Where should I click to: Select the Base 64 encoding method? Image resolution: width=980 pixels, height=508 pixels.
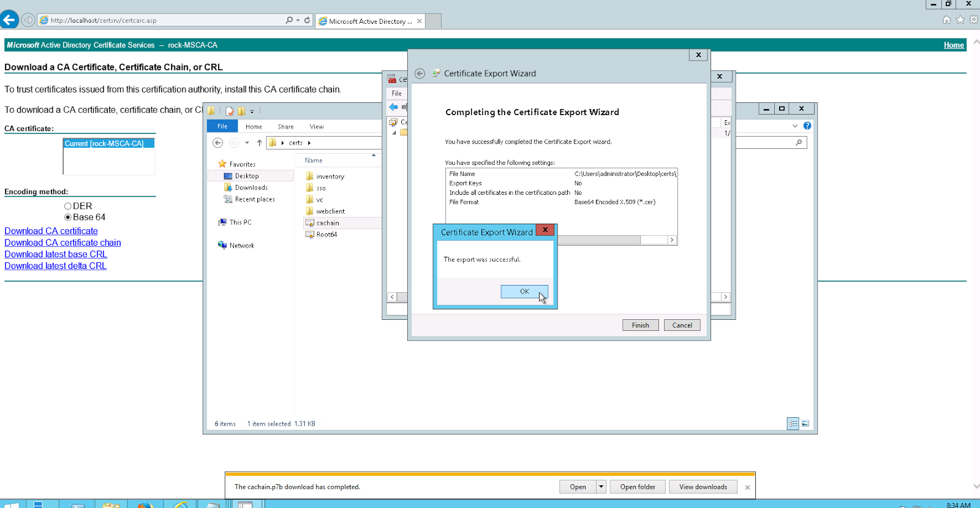click(68, 218)
